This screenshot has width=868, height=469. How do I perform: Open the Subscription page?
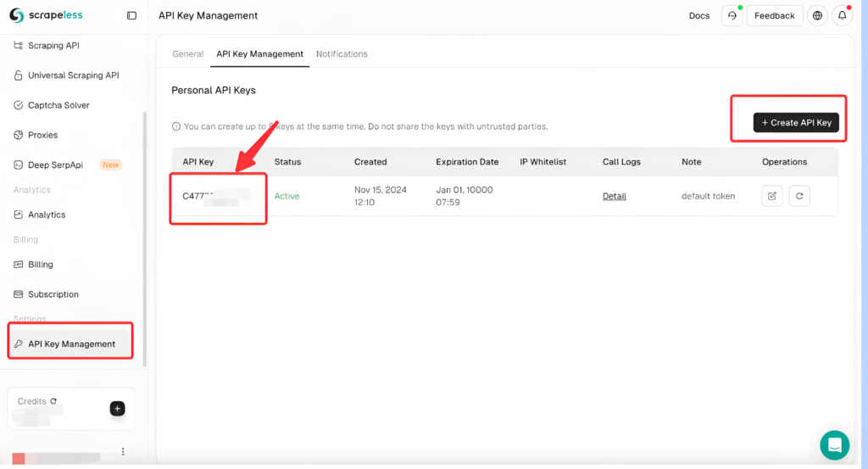point(53,294)
